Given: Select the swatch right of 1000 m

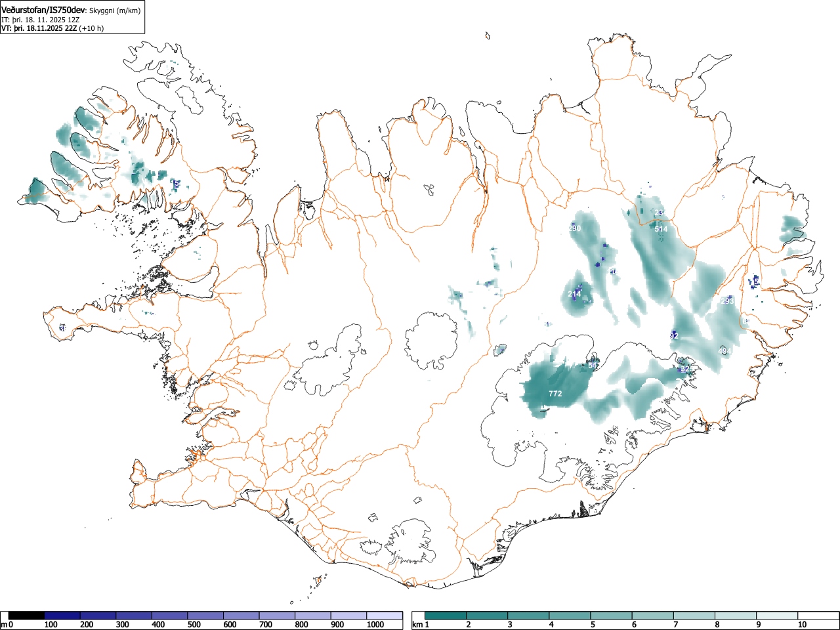Looking at the screenshot, I should pyautogui.click(x=385, y=616).
